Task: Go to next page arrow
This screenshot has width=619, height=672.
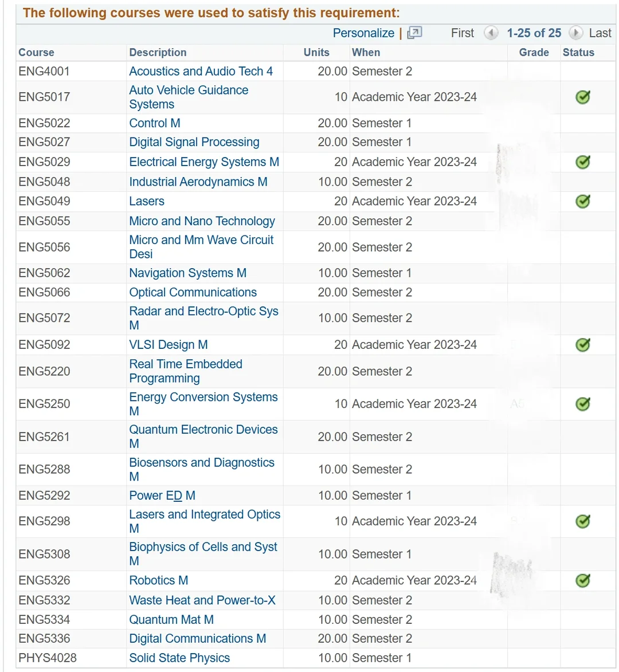Action: coord(575,33)
